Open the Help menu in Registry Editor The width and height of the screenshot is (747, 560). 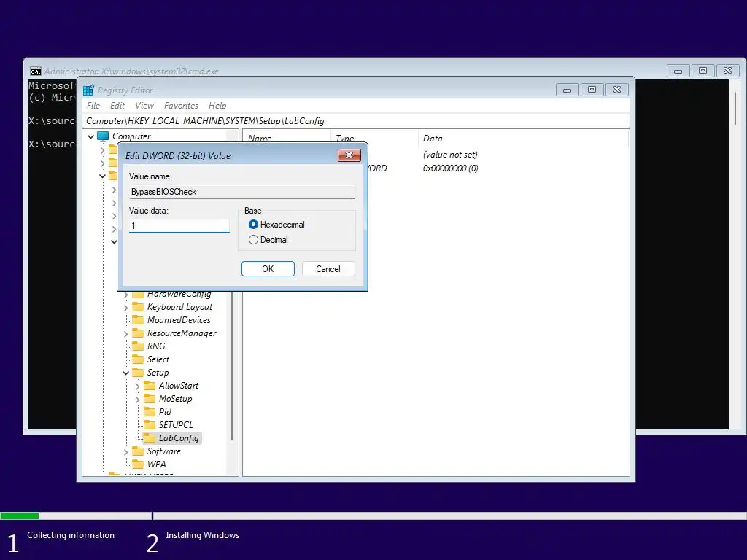click(x=217, y=106)
